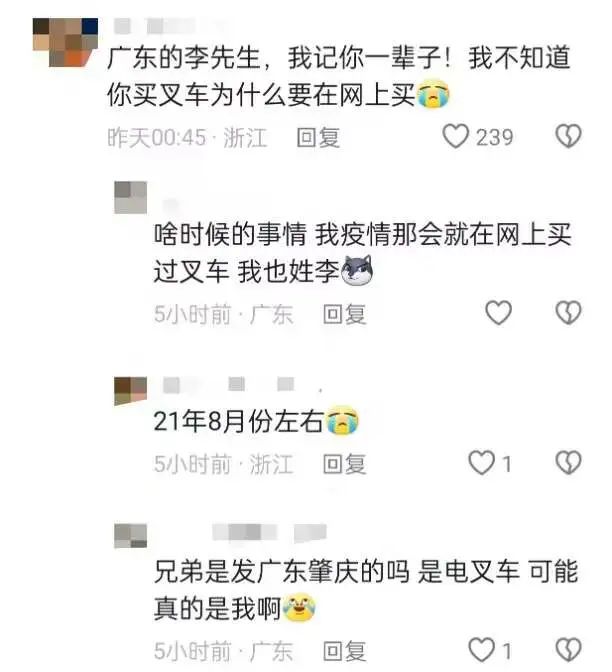The height and width of the screenshot is (672, 612).
Task: Open the top commenter's pixelated avatar
Action: pyautogui.click(x=65, y=42)
